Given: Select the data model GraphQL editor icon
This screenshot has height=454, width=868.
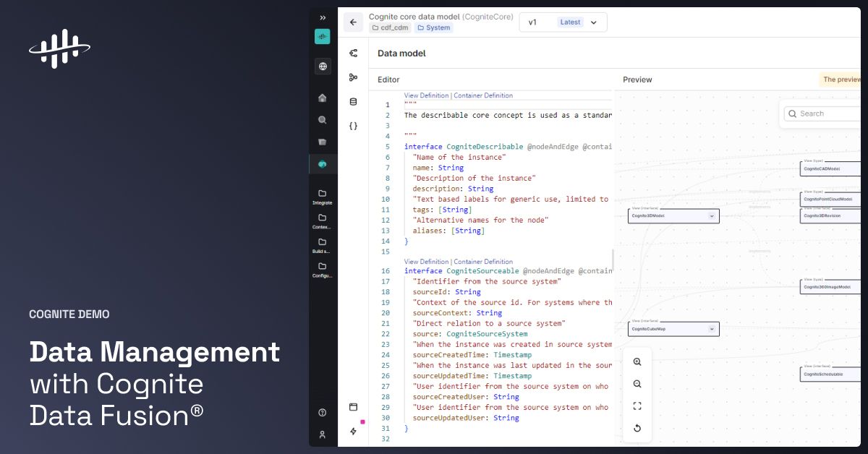Looking at the screenshot, I should click(x=353, y=52).
